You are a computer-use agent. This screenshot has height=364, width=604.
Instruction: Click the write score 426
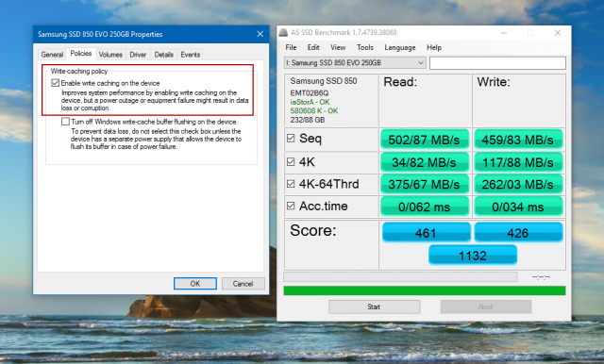[x=518, y=232]
